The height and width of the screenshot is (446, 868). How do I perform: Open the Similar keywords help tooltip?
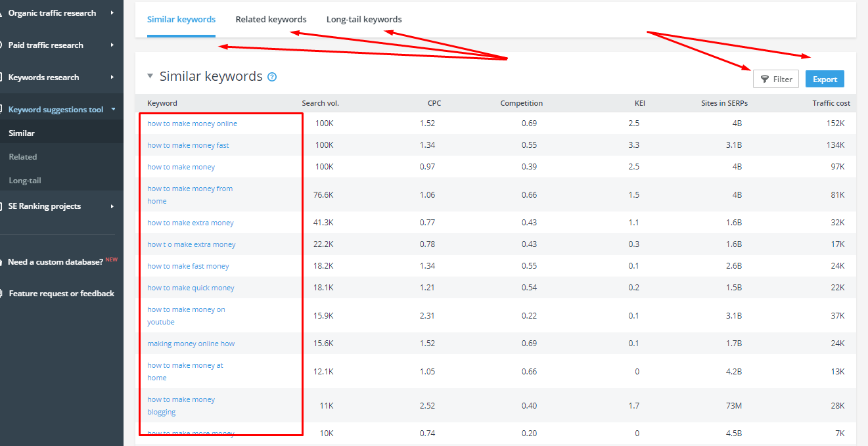point(271,76)
